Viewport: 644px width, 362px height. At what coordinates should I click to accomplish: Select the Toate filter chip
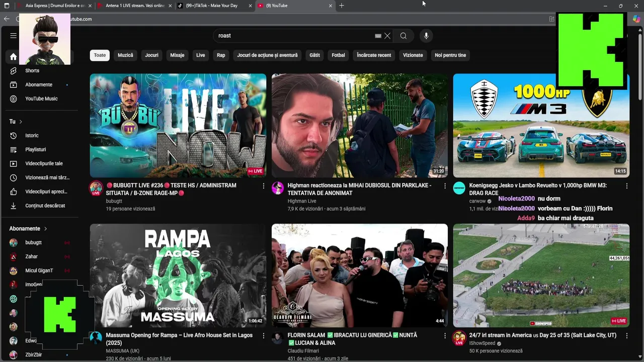100,55
